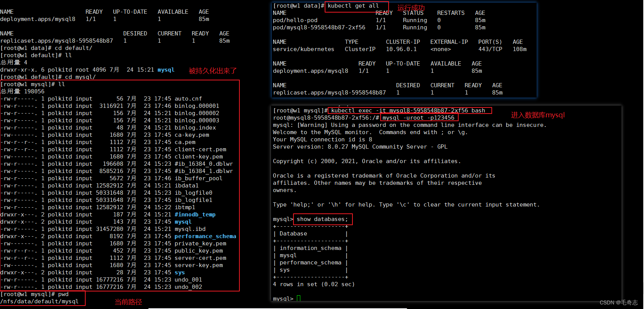The image size is (644, 309).
Task: Click the ib_logfile1 file name
Action: (x=193, y=200)
